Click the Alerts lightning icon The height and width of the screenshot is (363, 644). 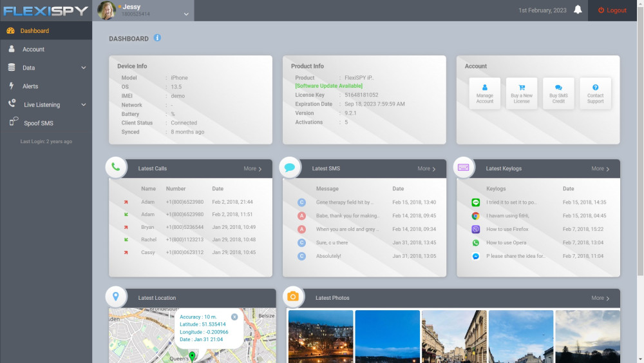tap(12, 86)
